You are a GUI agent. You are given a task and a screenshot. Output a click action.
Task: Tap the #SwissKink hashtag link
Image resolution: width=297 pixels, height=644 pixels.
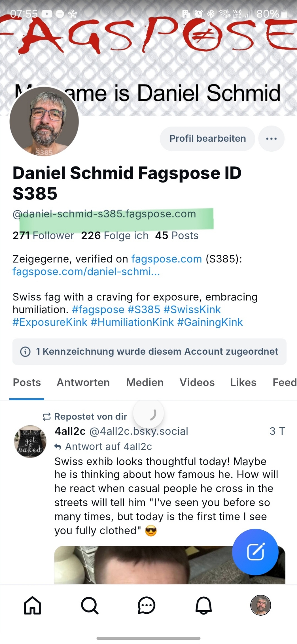192,309
